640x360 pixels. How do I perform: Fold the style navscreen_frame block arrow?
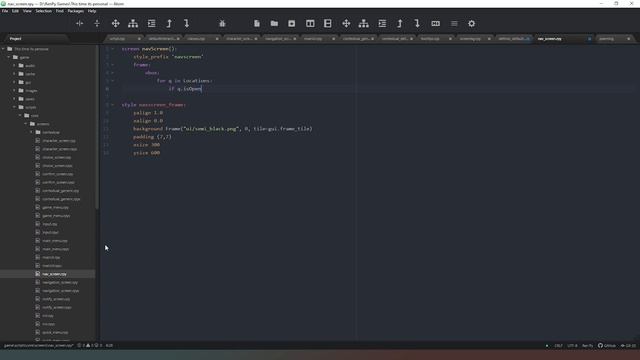pos(113,105)
